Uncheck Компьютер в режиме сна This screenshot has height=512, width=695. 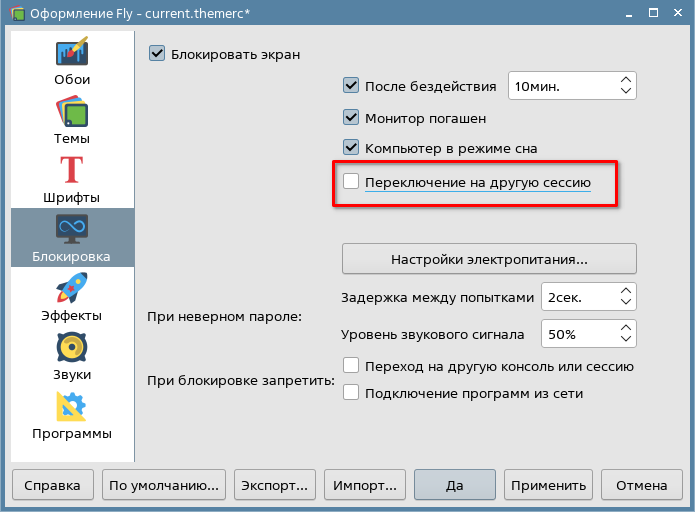[351, 148]
